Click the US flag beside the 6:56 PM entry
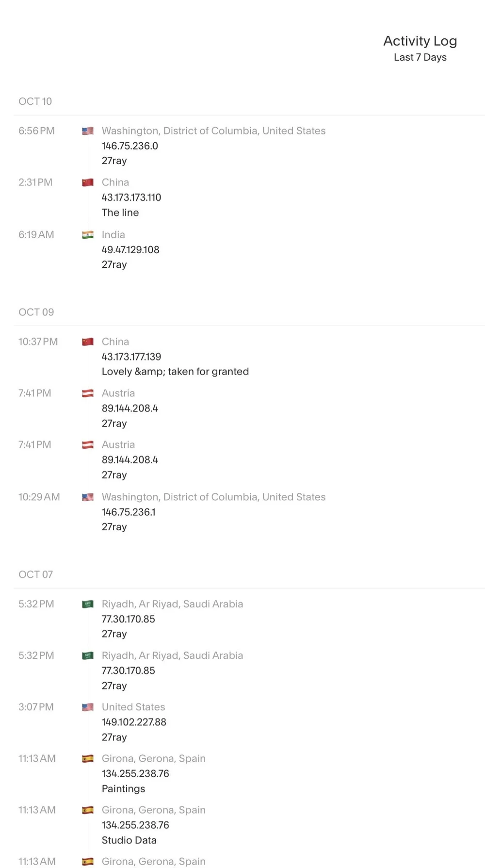The image size is (485, 868). point(88,131)
